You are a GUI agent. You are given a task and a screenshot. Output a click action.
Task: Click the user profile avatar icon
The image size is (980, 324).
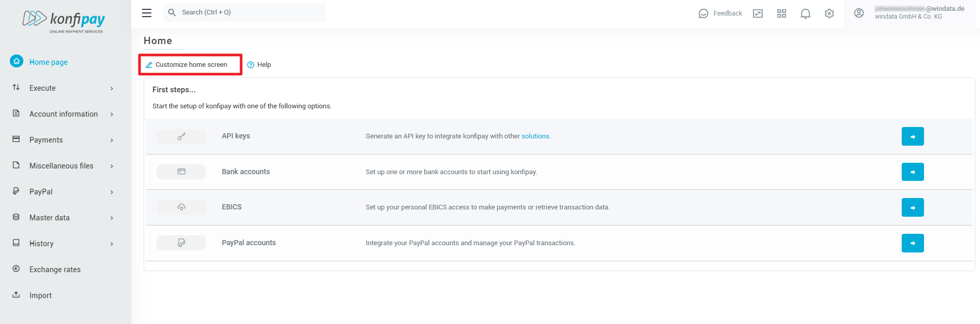point(859,13)
